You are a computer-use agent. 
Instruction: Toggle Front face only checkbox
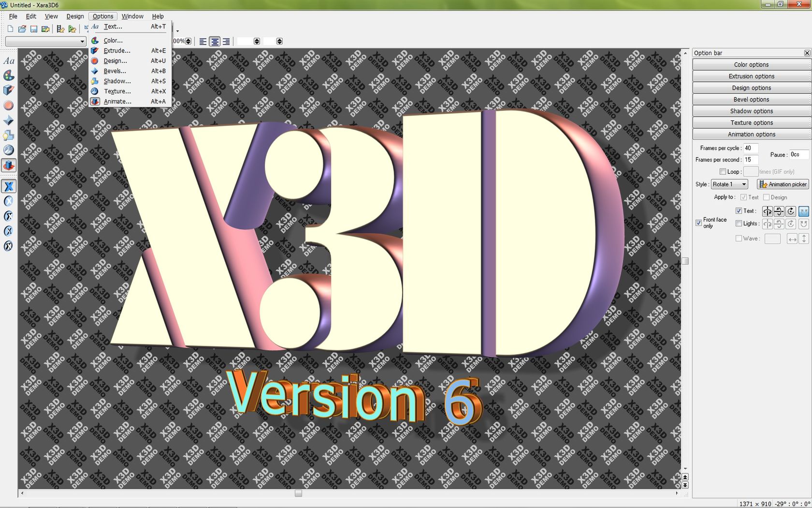coord(698,223)
